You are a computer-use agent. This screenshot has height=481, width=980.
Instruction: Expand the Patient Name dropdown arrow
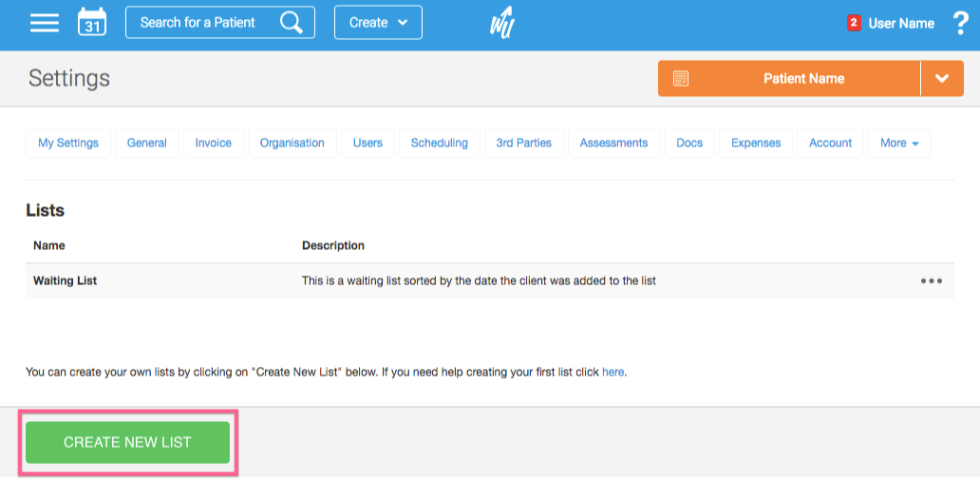(942, 79)
